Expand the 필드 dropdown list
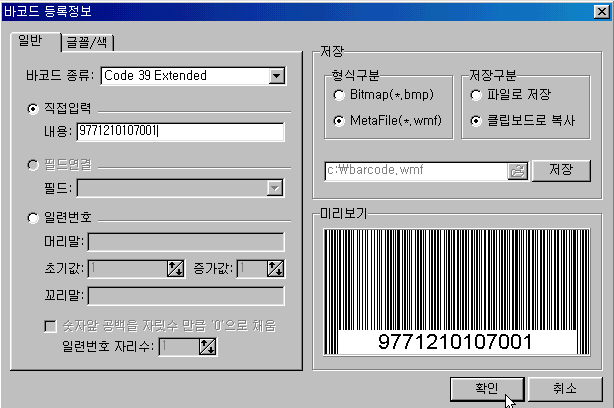Image resolution: width=614 pixels, height=408 pixels. coord(274,186)
